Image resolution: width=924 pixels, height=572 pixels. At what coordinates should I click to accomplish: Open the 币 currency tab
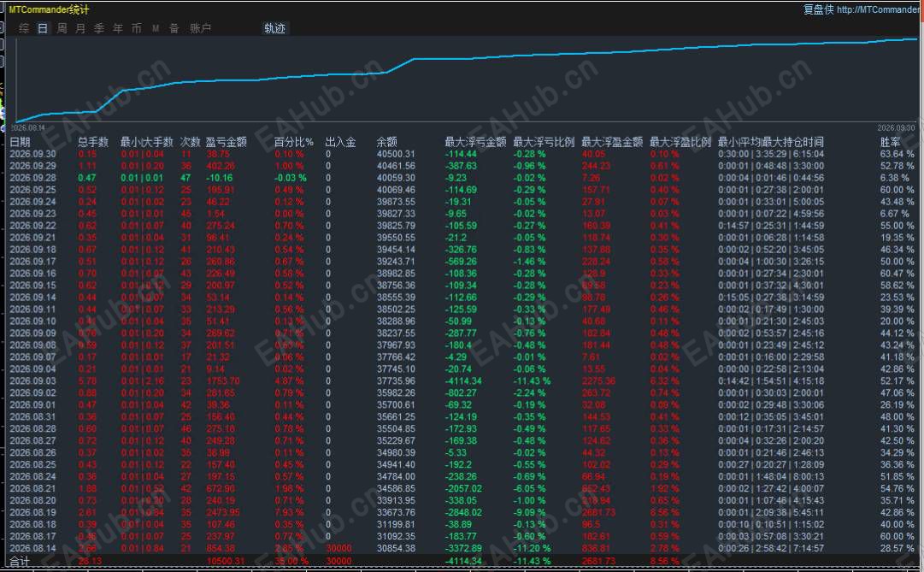tap(137, 28)
